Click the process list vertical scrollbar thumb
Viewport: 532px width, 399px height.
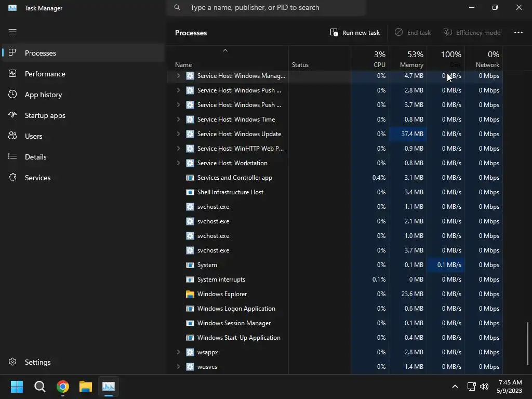528,343
